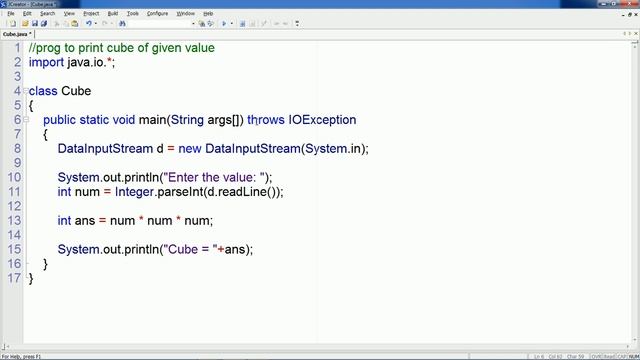Collapse the class Cube fold marker on line 4
This screenshot has width=640, height=360.
26,91
